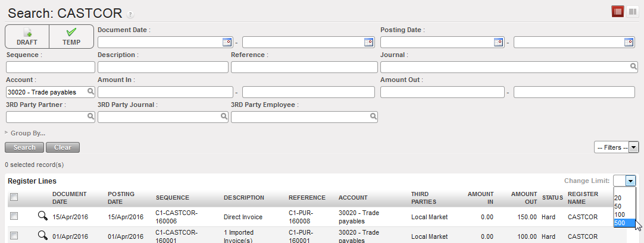Toggle the TEMP status filter
This screenshot has width=644, height=243.
coord(71,36)
